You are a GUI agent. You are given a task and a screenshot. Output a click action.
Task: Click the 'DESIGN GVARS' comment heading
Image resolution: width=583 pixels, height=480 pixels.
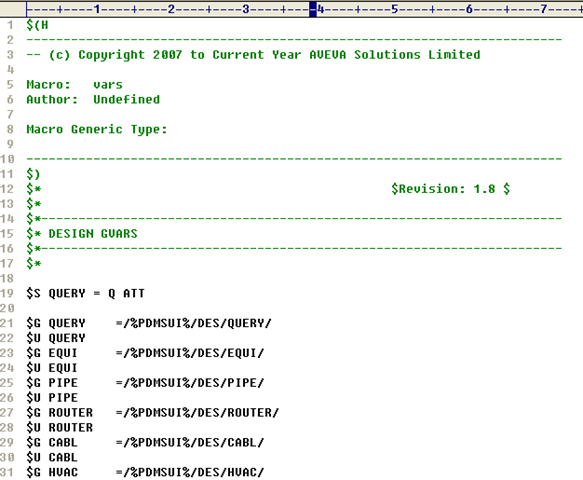tap(93, 234)
